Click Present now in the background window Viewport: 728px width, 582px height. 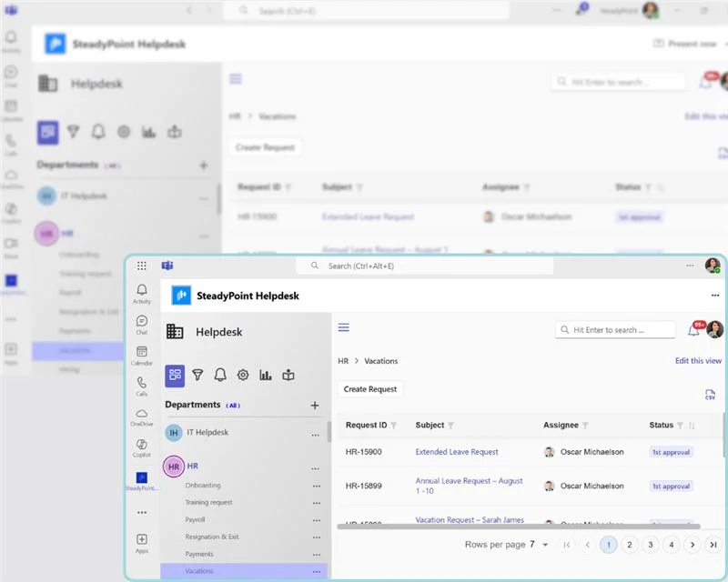pos(686,44)
